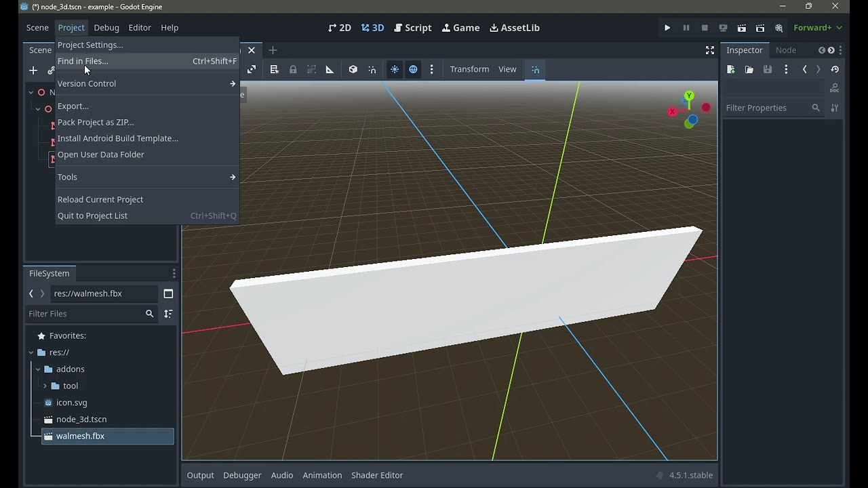Click the 4.5.1.stable version label
This screenshot has width=868, height=488.
pos(691,475)
